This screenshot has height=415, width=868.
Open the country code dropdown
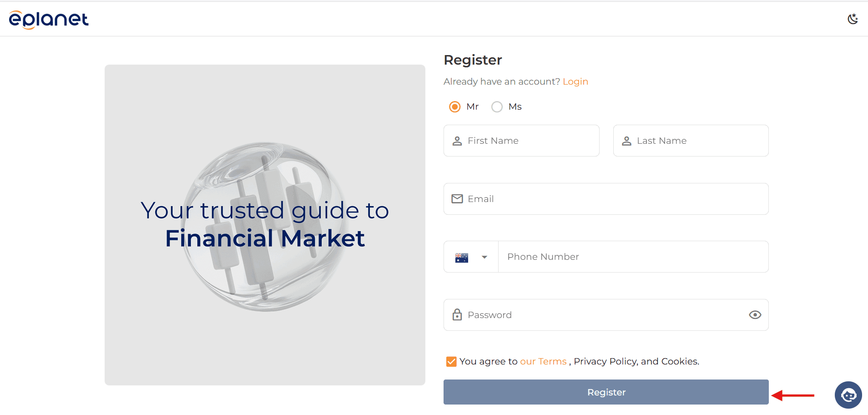coord(471,257)
